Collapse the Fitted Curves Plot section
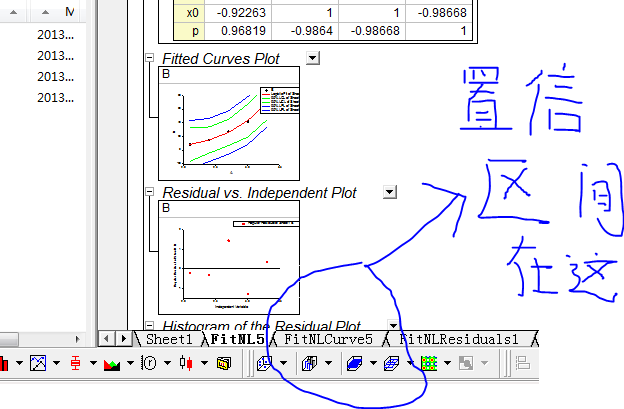 150,58
